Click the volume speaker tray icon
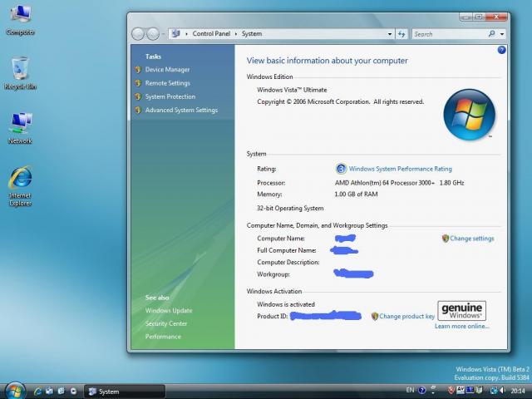The image size is (532, 399). point(502,390)
